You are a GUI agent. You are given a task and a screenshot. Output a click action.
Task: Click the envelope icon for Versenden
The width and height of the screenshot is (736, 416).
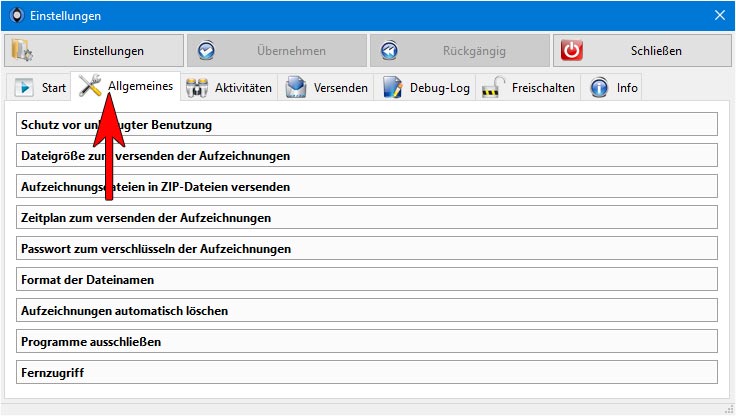pos(296,87)
